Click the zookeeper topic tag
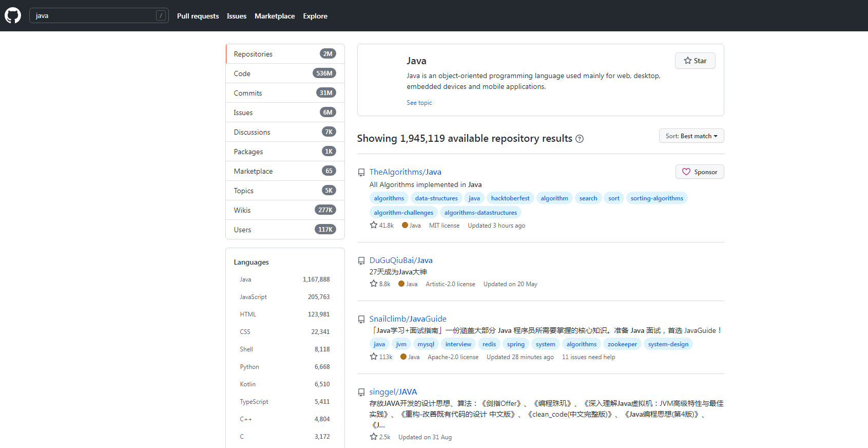Image resolution: width=868 pixels, height=448 pixels. (x=622, y=344)
